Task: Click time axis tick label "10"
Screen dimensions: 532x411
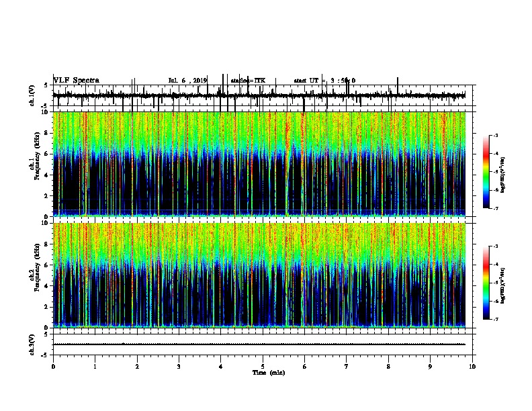Action: click(472, 367)
